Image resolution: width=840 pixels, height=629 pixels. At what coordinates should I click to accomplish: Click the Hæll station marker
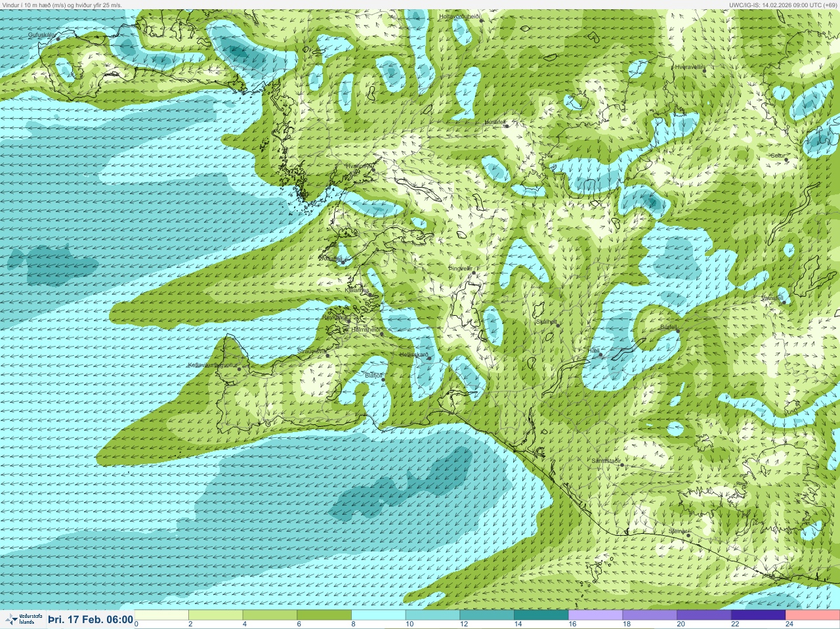(600, 355)
